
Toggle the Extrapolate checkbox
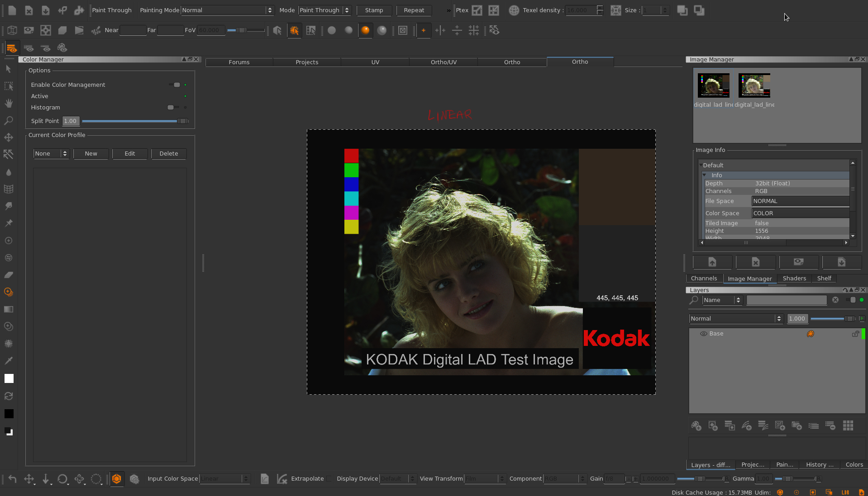[329, 479]
